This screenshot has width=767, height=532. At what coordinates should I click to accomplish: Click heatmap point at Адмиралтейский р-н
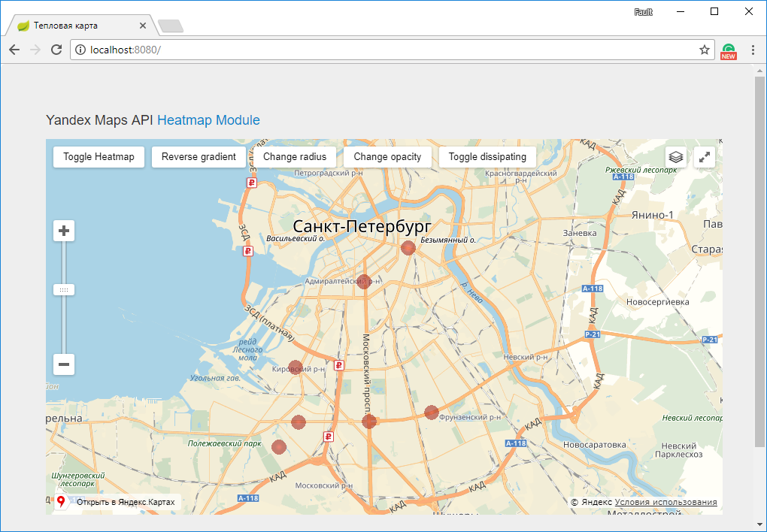click(x=363, y=281)
